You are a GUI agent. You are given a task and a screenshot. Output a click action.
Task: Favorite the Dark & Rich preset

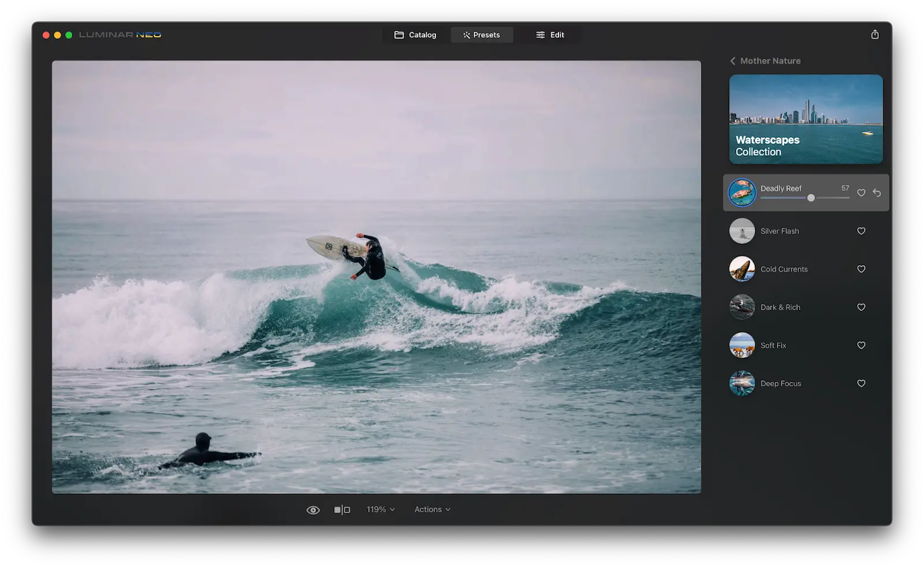pyautogui.click(x=861, y=307)
